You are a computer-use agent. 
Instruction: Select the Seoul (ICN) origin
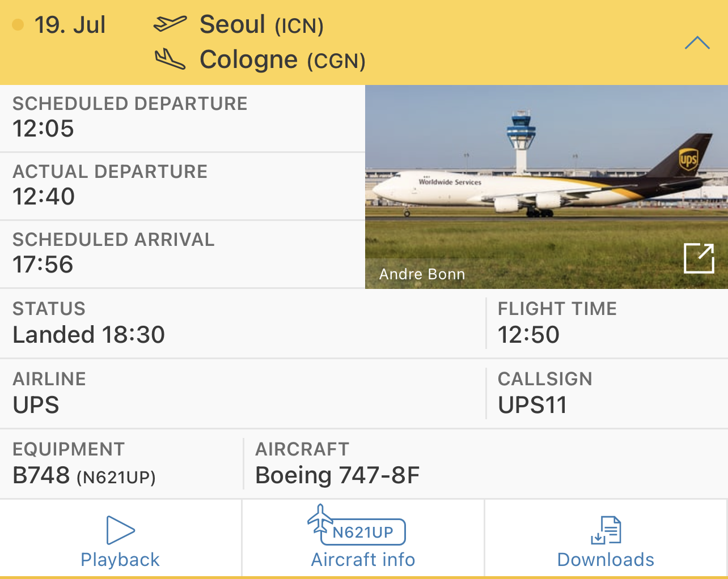click(261, 25)
